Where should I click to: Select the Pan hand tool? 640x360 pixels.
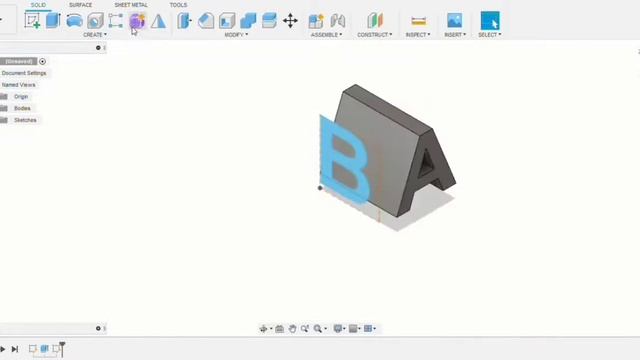coord(292,329)
